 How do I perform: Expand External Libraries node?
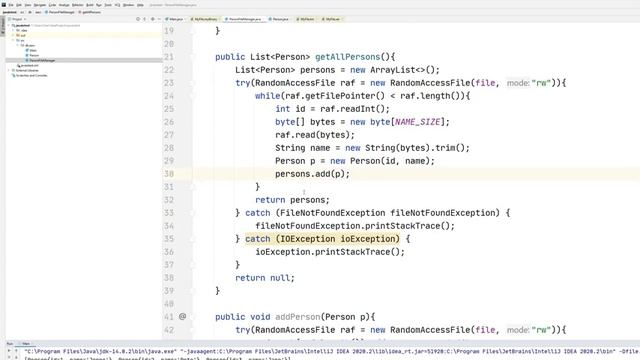[9, 70]
